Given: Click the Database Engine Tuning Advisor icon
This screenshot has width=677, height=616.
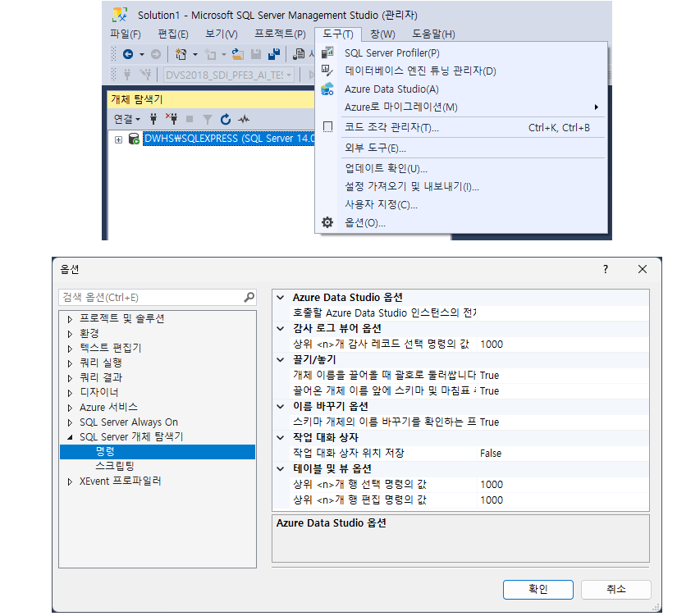Looking at the screenshot, I should pyautogui.click(x=327, y=71).
